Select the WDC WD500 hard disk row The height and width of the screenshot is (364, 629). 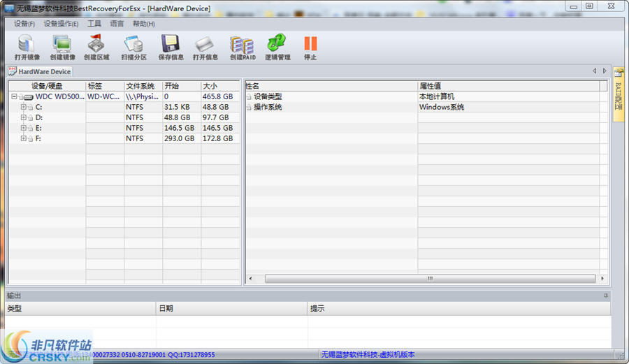(x=124, y=96)
